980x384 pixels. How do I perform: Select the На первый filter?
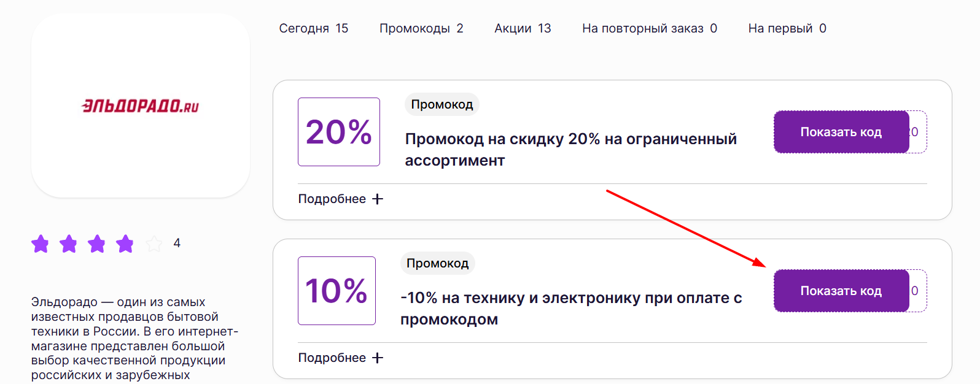pyautogui.click(x=787, y=28)
